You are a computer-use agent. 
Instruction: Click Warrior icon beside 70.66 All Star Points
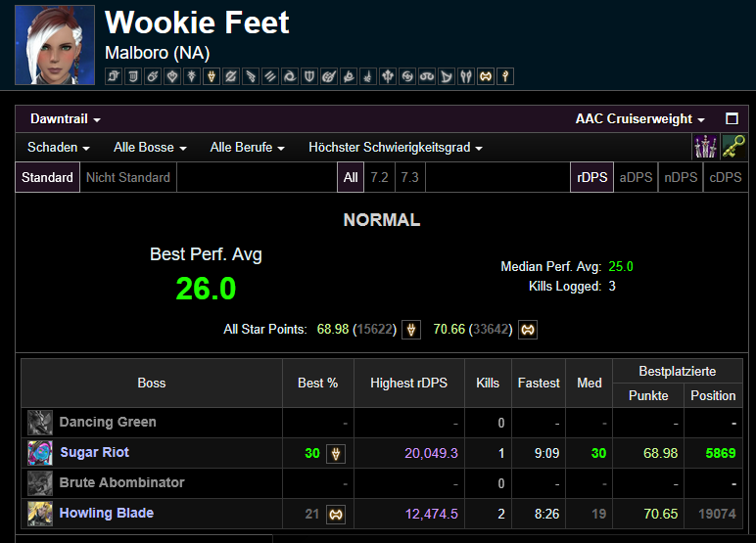(x=528, y=330)
